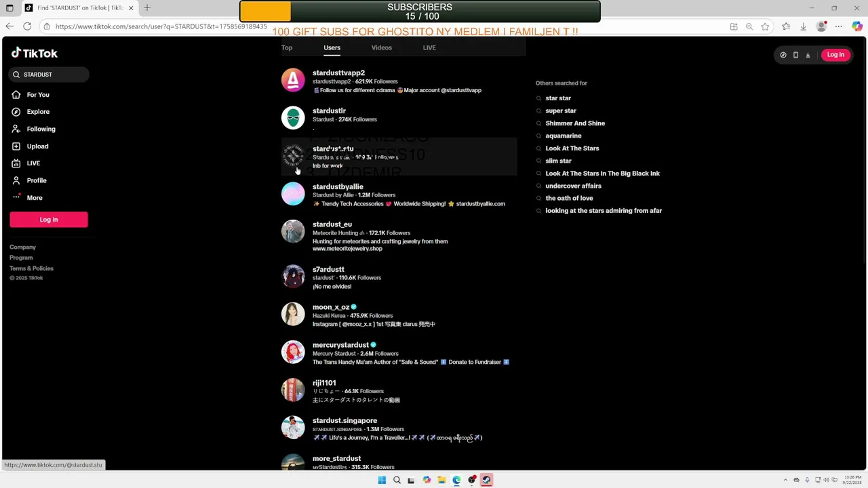Reload the page
This screenshot has width=868, height=488.
pyautogui.click(x=27, y=26)
